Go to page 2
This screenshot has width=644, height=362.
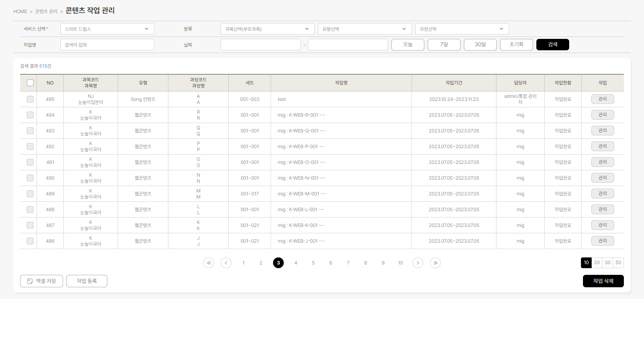click(261, 263)
